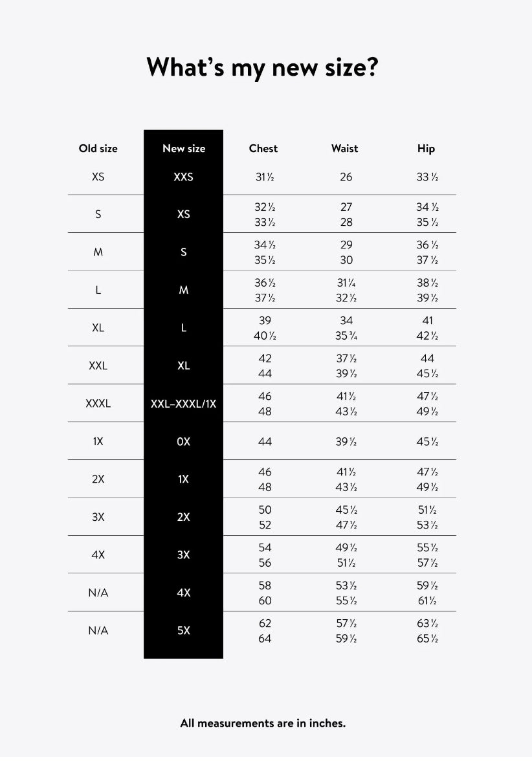The width and height of the screenshot is (532, 768).
Task: Click the waist value 26
Action: coord(346,177)
